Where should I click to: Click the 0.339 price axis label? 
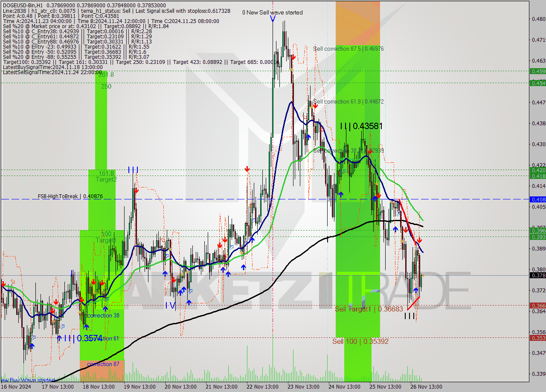coord(538,374)
